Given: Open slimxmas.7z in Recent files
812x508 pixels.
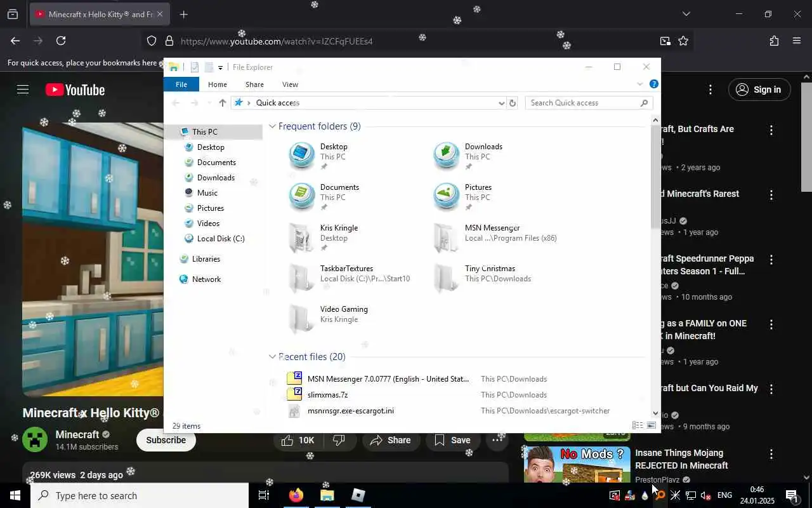Looking at the screenshot, I should [327, 395].
